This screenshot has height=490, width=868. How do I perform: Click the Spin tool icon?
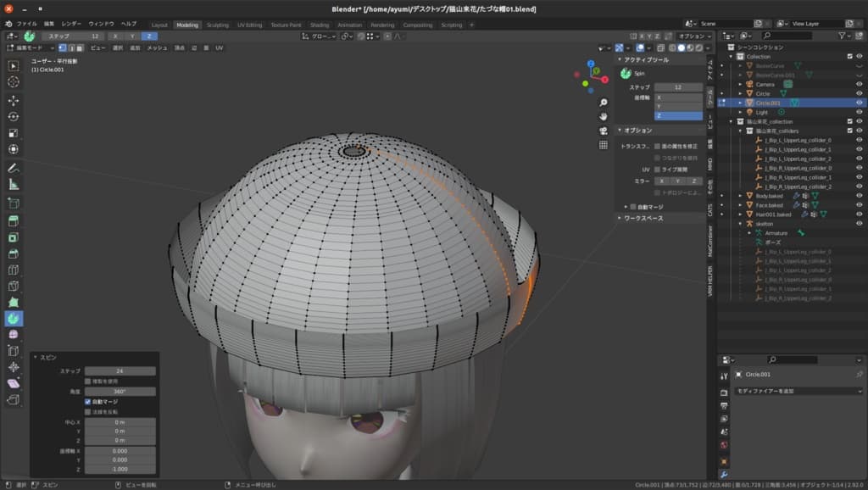click(x=14, y=318)
